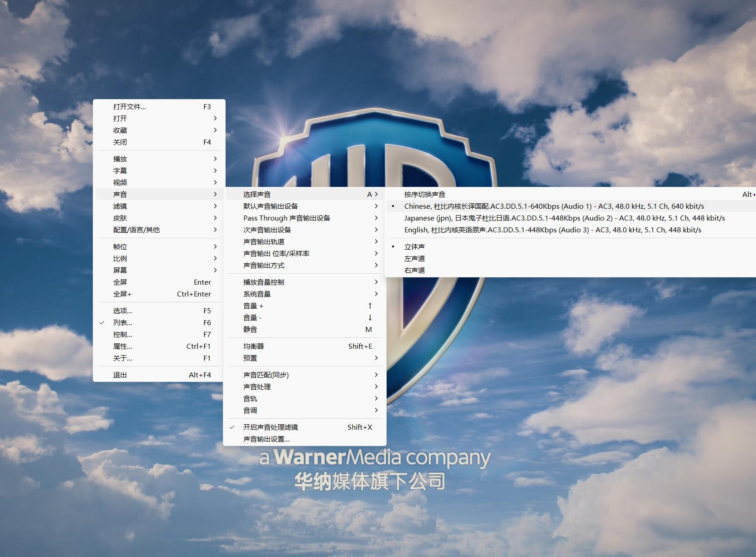Expand 播放音量控制 submenu
Screen dimensions: 756x557
click(305, 282)
